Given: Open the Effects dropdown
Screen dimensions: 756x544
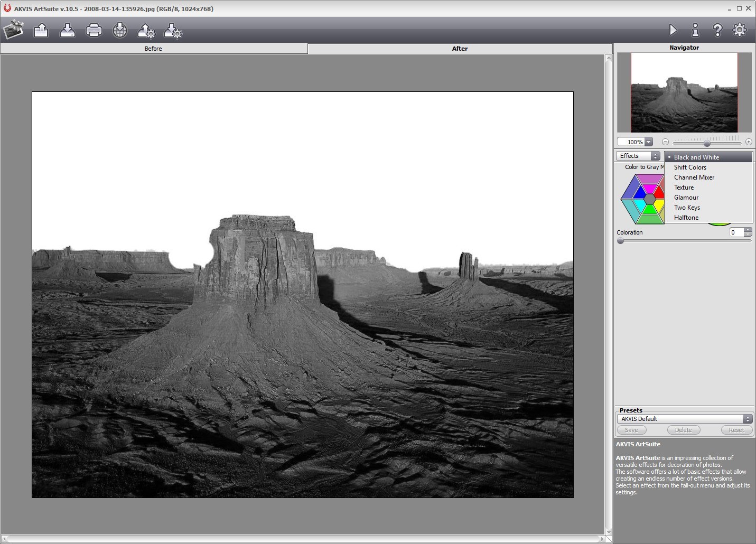Looking at the screenshot, I should (638, 156).
